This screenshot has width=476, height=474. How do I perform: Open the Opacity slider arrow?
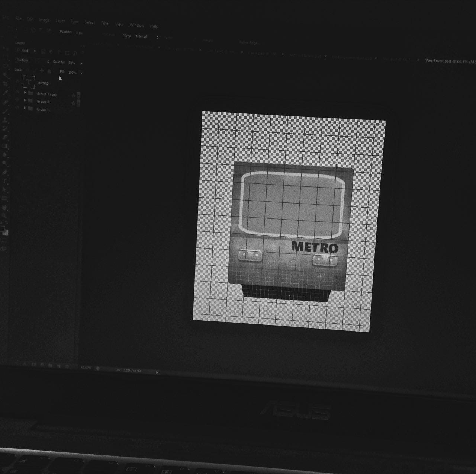click(81, 64)
